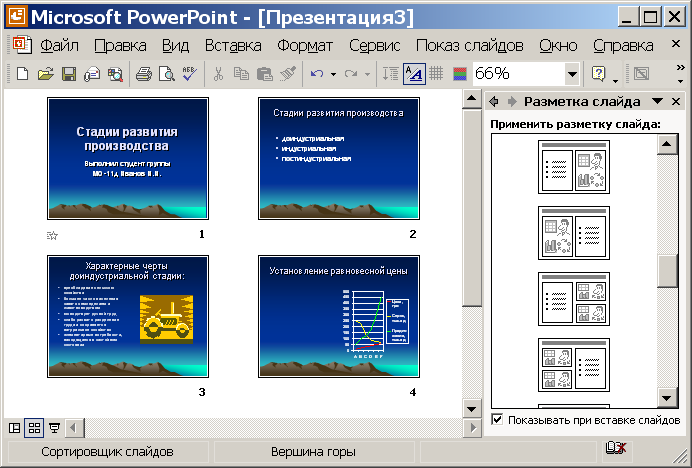
Task: Switch to Normal view icon
Action: click(x=15, y=428)
